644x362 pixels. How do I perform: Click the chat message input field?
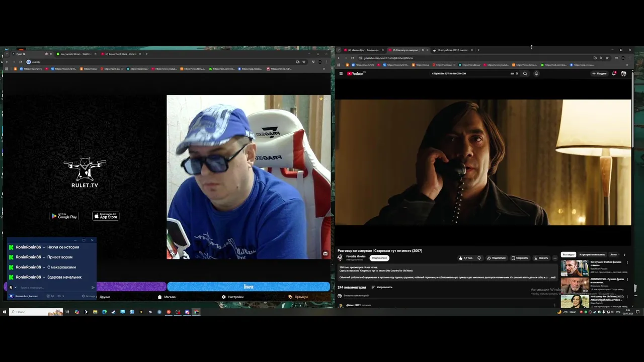[x=54, y=288]
